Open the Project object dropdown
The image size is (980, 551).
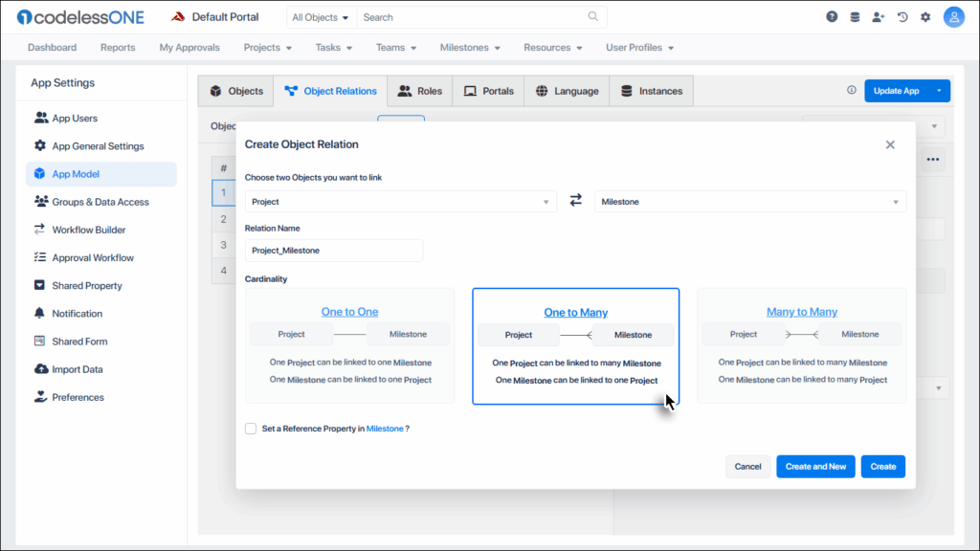tap(400, 202)
